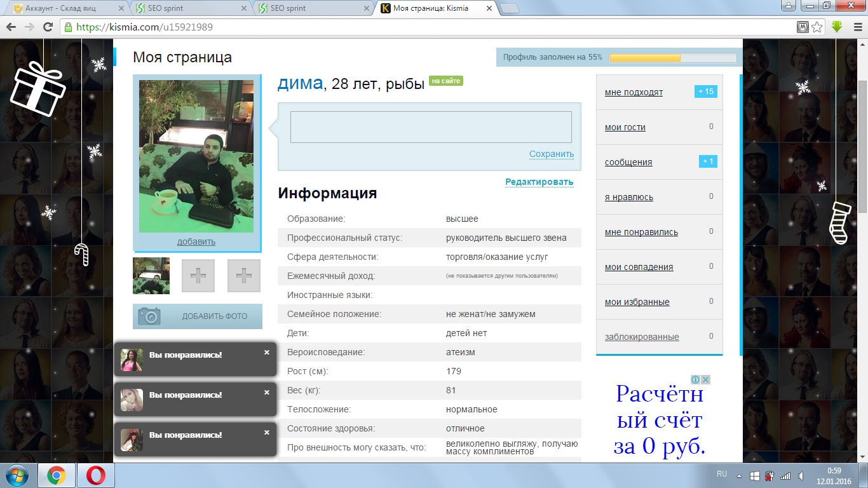Select the small photo thumbnail below the profile picture
The image size is (868, 488).
point(151,276)
